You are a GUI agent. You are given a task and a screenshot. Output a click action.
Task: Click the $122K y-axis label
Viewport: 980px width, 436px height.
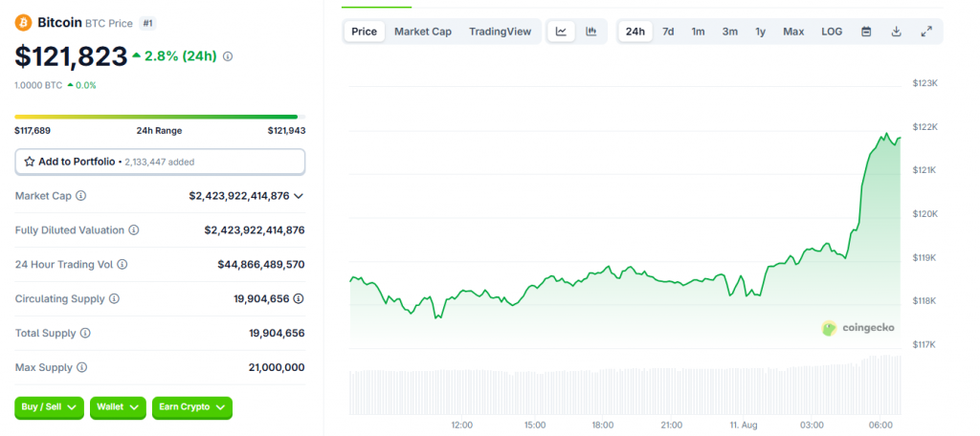[925, 127]
